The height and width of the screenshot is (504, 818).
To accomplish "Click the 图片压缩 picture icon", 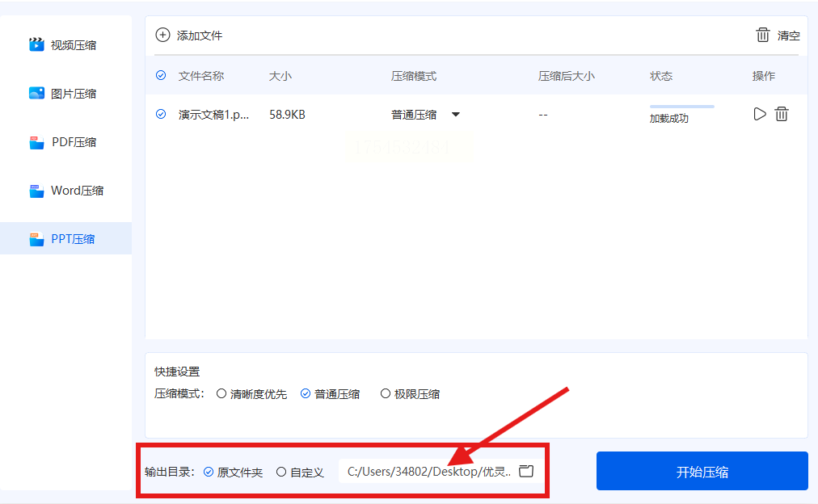I will [36, 94].
